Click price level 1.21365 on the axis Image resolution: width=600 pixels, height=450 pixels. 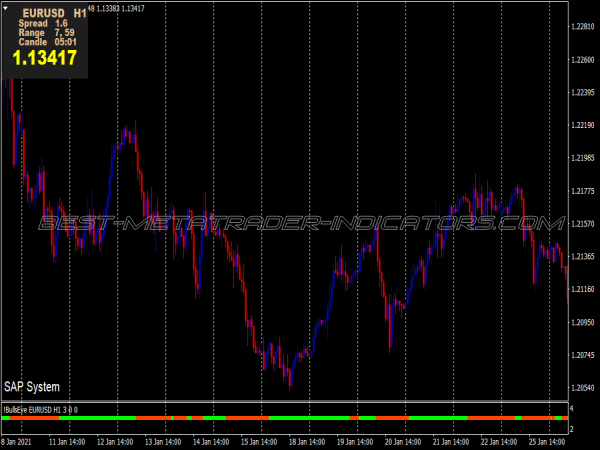tap(583, 256)
